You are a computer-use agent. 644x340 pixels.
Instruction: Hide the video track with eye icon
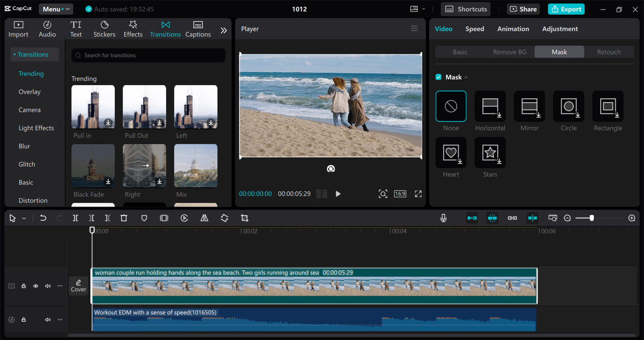click(36, 286)
